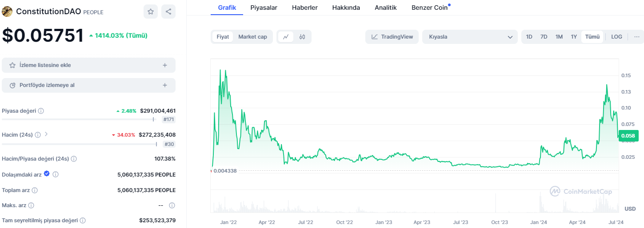Screen dimensions: 644x228
Task: Click the 0.058 current price marker
Action: (628, 136)
